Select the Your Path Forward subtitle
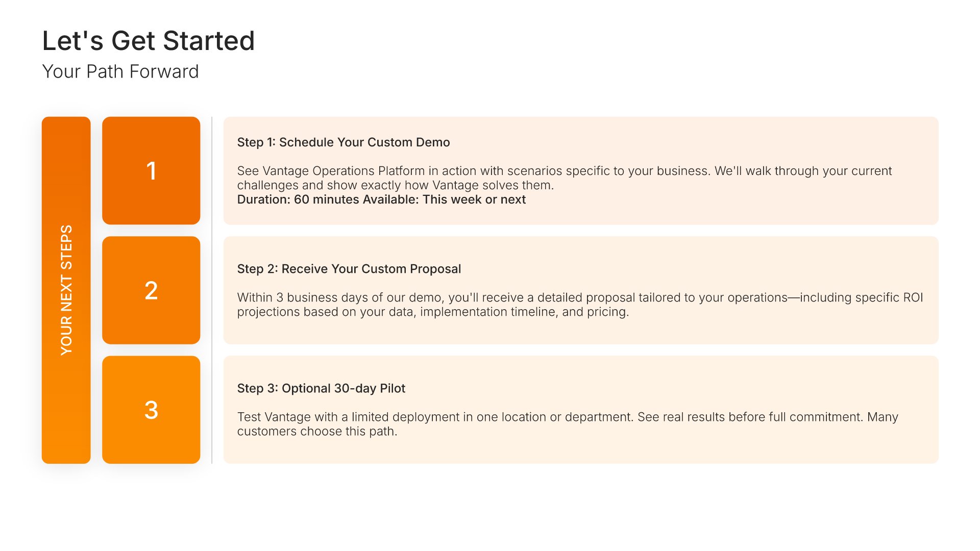The image size is (980, 551). (120, 72)
